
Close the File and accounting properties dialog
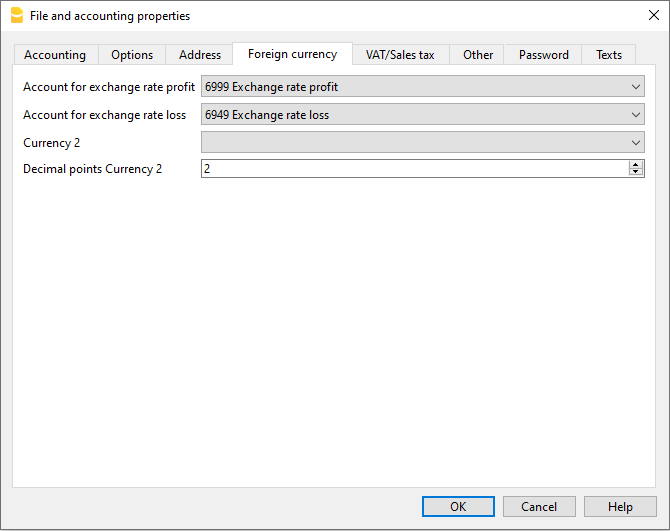[x=653, y=16]
